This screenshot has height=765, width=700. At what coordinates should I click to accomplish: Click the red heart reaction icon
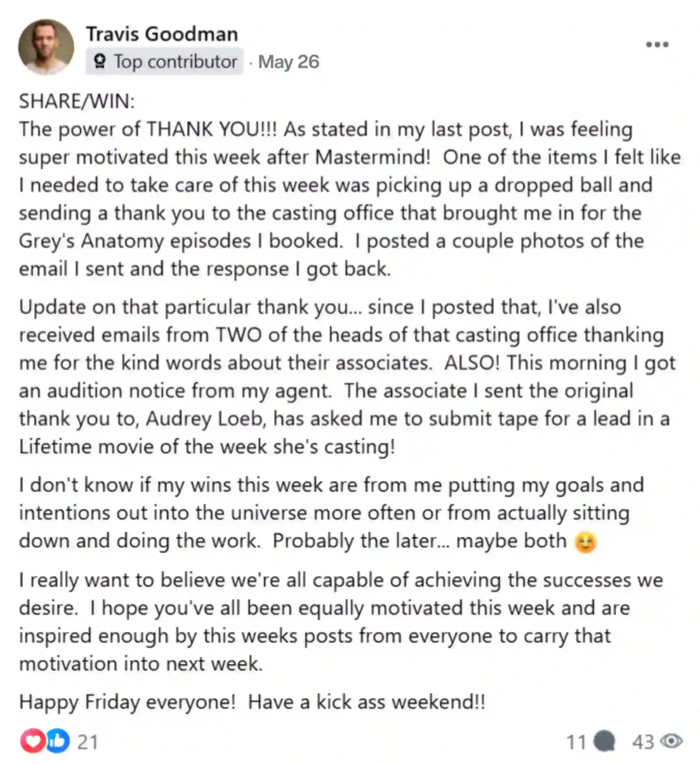(33, 741)
